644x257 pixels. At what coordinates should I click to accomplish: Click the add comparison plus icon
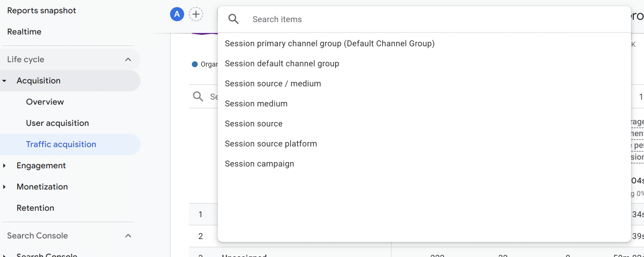[196, 14]
